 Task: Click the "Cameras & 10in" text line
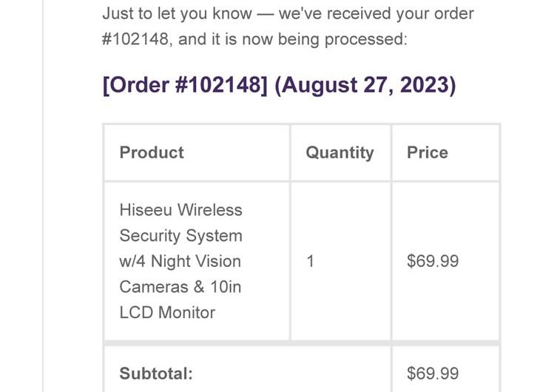[x=180, y=286]
